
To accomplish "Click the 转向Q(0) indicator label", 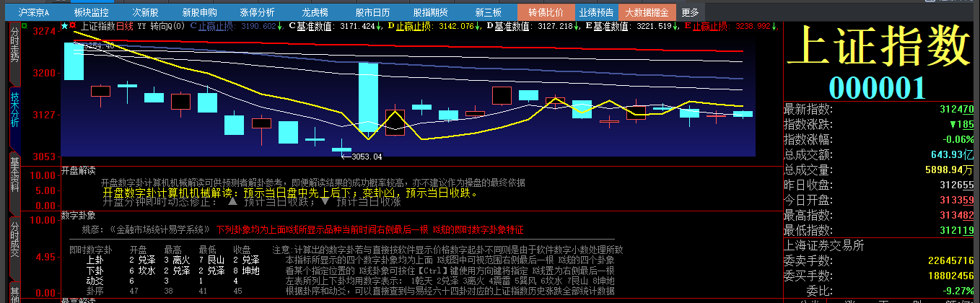I will (x=167, y=26).
